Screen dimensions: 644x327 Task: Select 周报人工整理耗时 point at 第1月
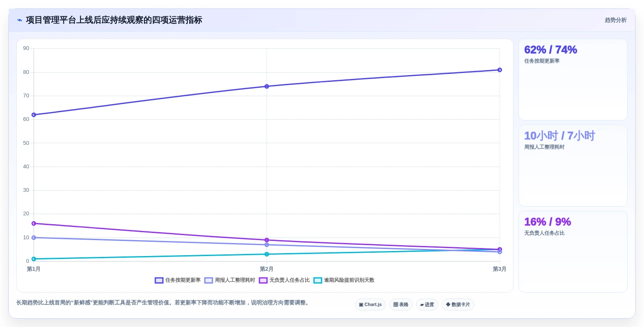[34, 238]
